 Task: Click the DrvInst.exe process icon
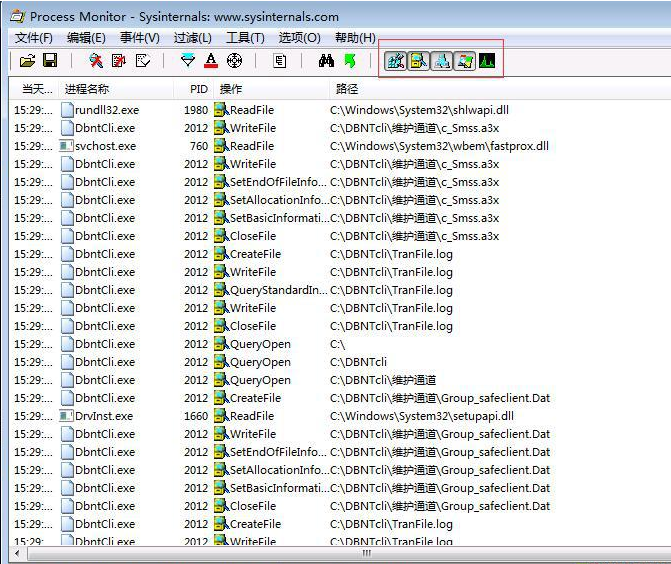point(66,416)
